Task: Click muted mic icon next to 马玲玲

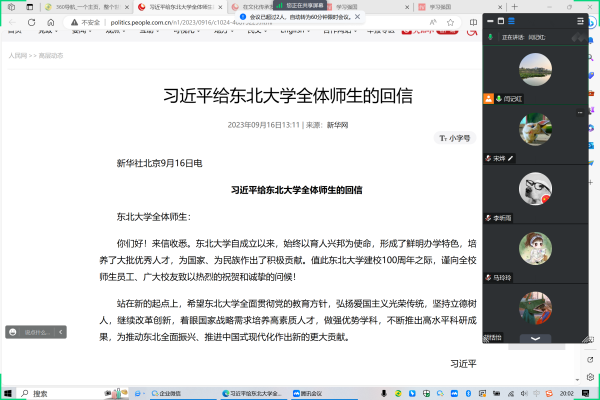Action: pos(488,278)
